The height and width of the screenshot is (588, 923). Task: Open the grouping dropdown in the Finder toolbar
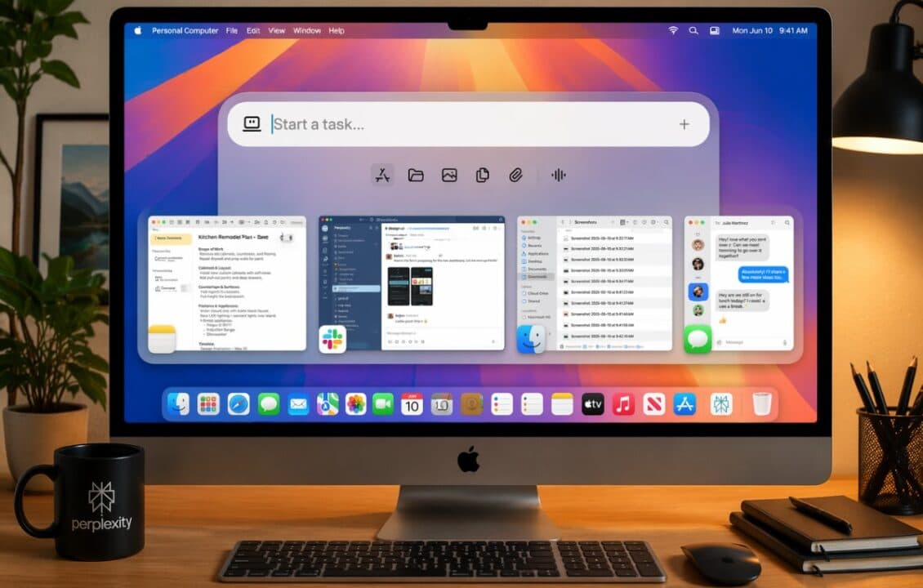coord(635,221)
